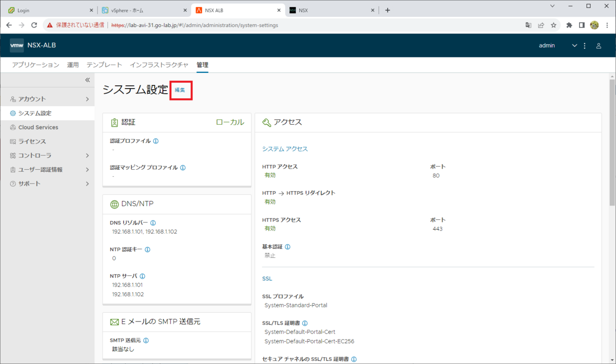Show info for DNS リゾルバー
Viewport: 616px width, 364px height.
click(153, 223)
